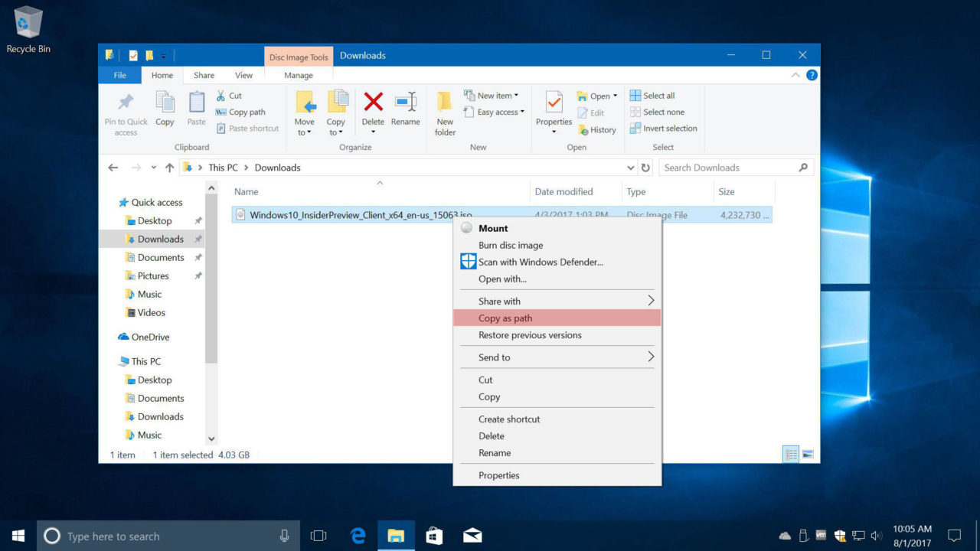This screenshot has width=980, height=551.
Task: Click the ribbon's Copy path button
Action: pyautogui.click(x=240, y=112)
